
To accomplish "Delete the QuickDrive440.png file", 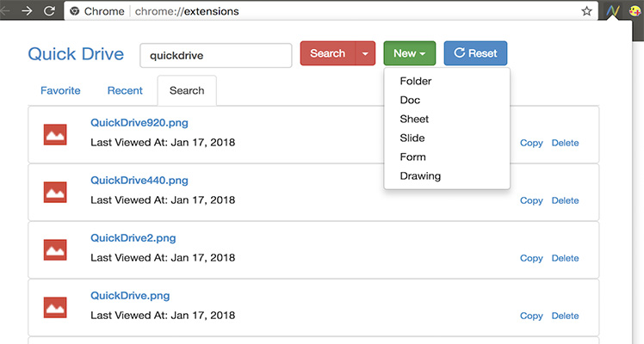I will coord(565,200).
